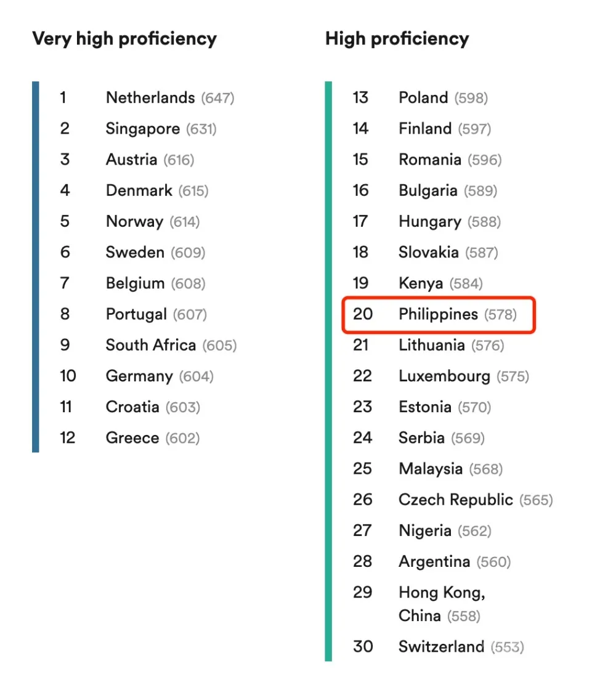The width and height of the screenshot is (616, 695).
Task: Click the Czech Republic entry
Action: (x=453, y=500)
